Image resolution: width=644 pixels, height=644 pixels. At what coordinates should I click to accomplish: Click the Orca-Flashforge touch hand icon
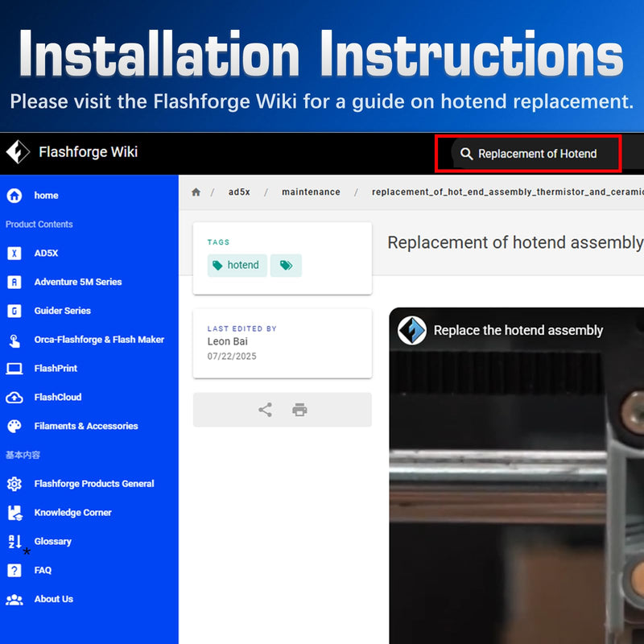14,341
